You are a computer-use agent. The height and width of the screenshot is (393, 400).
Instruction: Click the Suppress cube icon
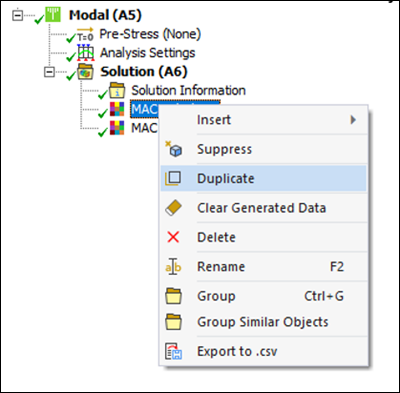pos(174,149)
